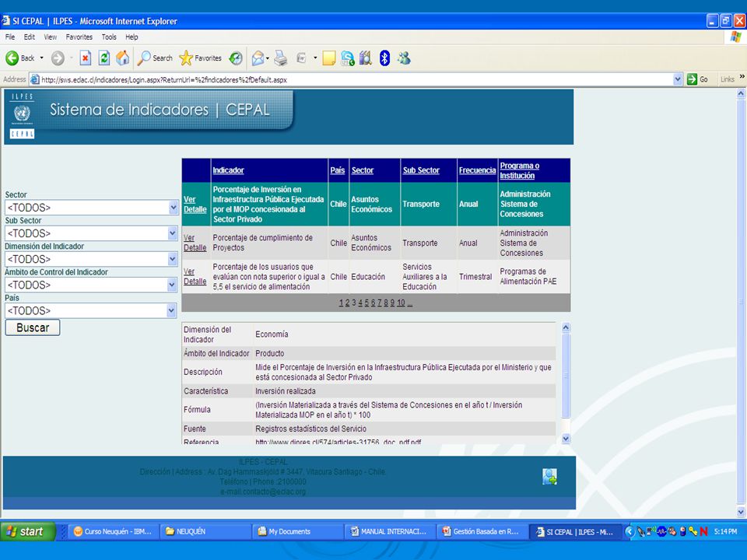The width and height of the screenshot is (747, 560).
Task: Open the Tools menu
Action: tap(109, 37)
